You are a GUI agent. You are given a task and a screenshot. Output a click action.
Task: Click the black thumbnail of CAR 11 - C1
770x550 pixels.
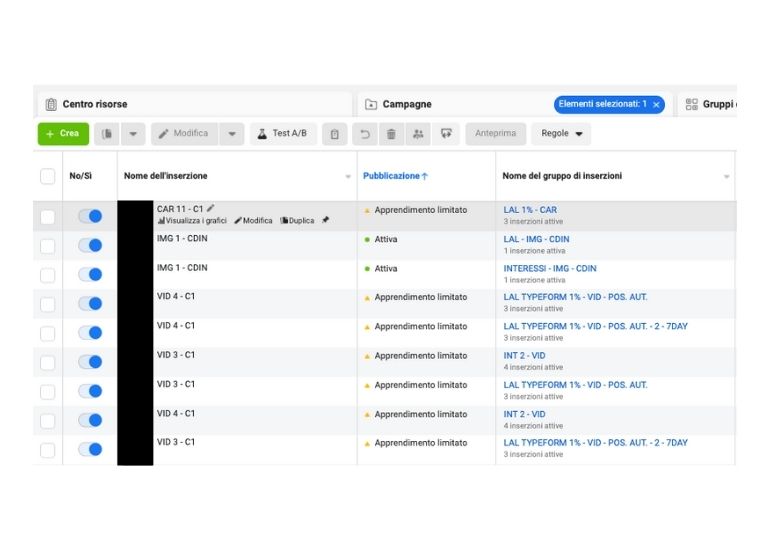(135, 216)
